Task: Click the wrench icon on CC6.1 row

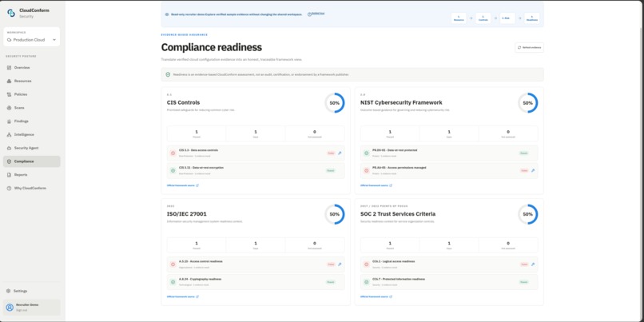Action: pyautogui.click(x=533, y=264)
